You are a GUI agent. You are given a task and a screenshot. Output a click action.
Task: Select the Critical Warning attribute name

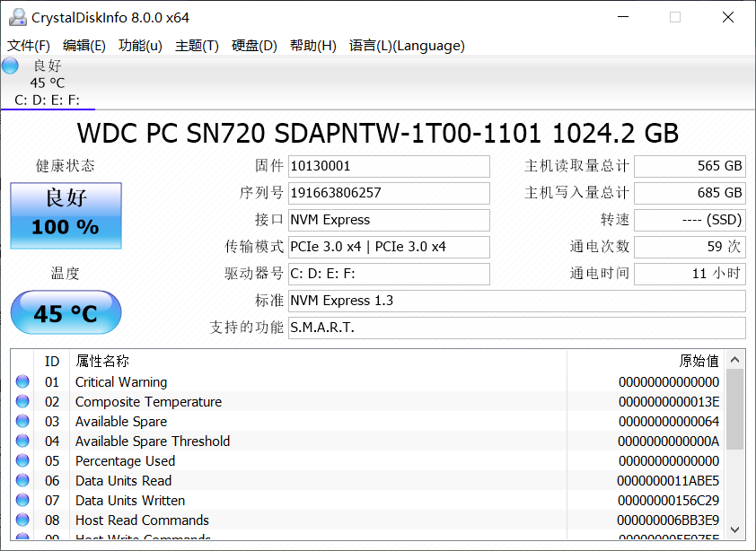121,382
